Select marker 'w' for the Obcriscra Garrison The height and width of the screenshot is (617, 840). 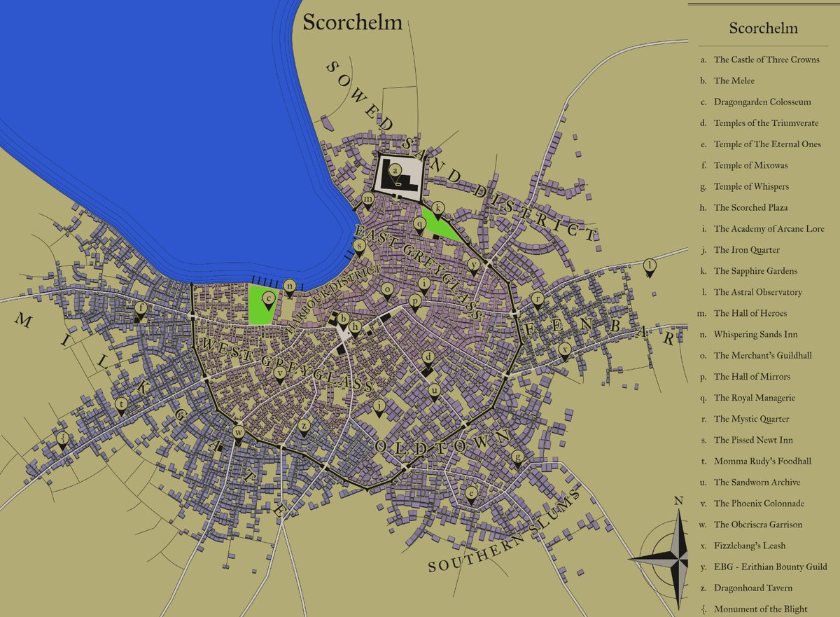click(238, 434)
